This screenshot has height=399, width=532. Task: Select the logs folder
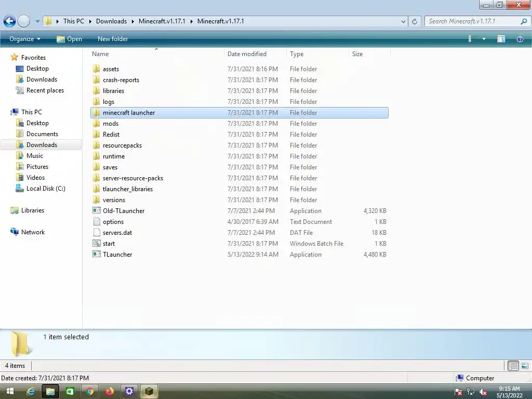pos(239,102)
